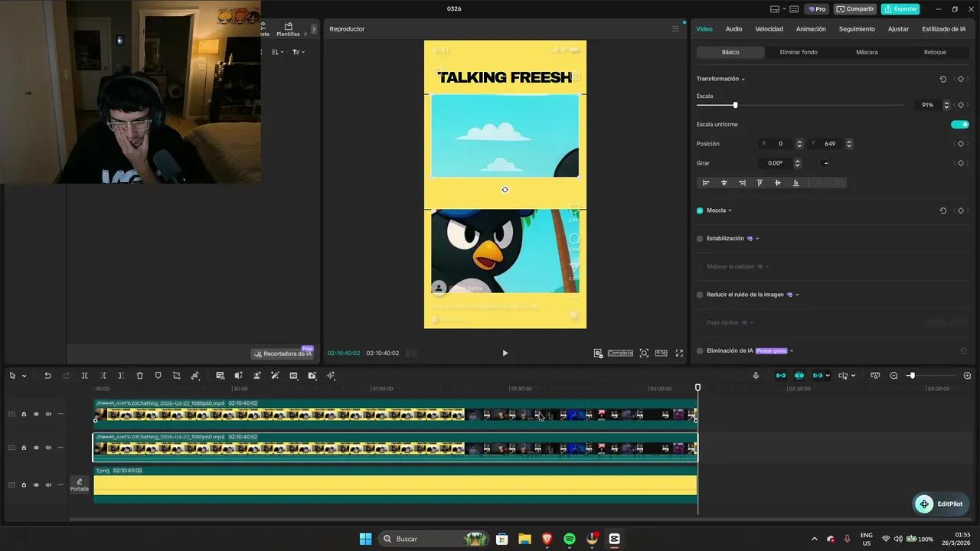Open the audio waveform tool icon
The width and height of the screenshot is (980, 551).
(331, 376)
